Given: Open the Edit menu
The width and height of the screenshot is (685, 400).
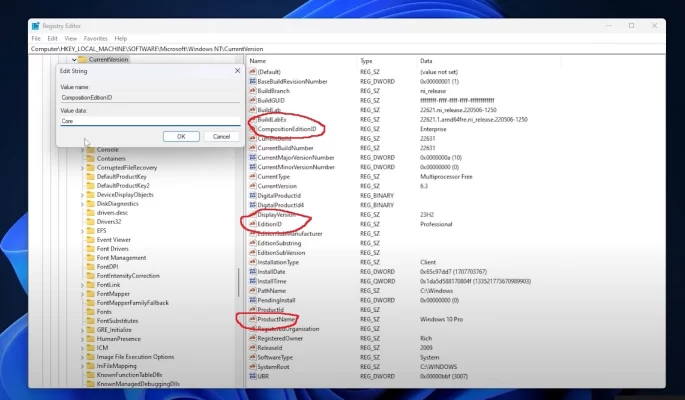Looking at the screenshot, I should [x=50, y=38].
